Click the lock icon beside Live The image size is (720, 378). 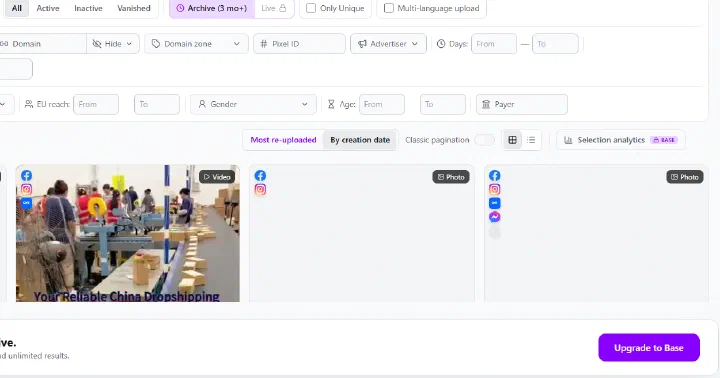click(282, 8)
